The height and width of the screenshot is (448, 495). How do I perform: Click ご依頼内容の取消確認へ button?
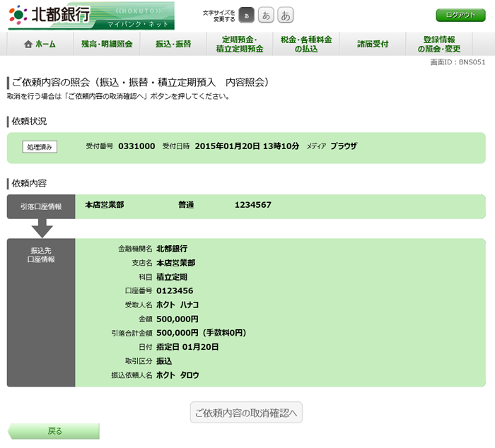click(x=246, y=412)
